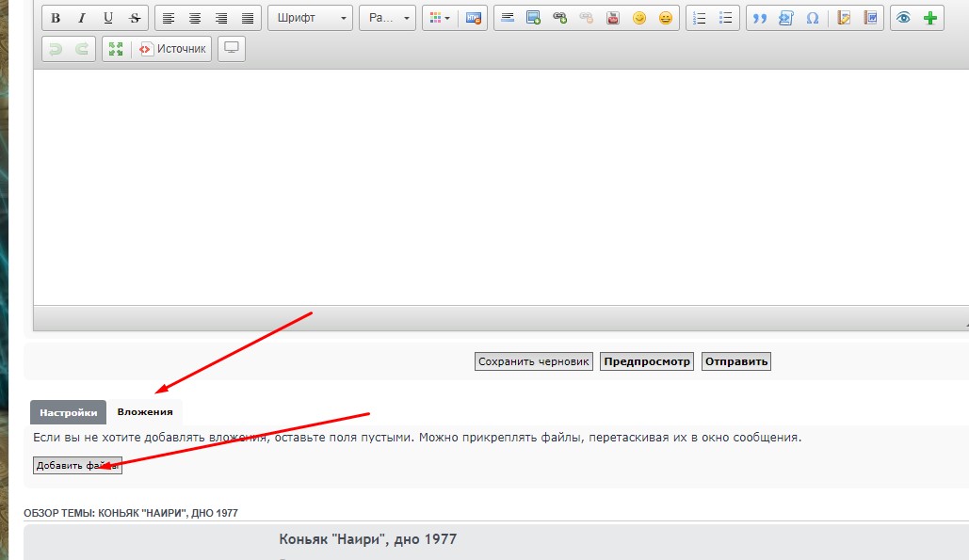Open the Вложения tab
Screen dimensions: 969x560
coord(145,412)
